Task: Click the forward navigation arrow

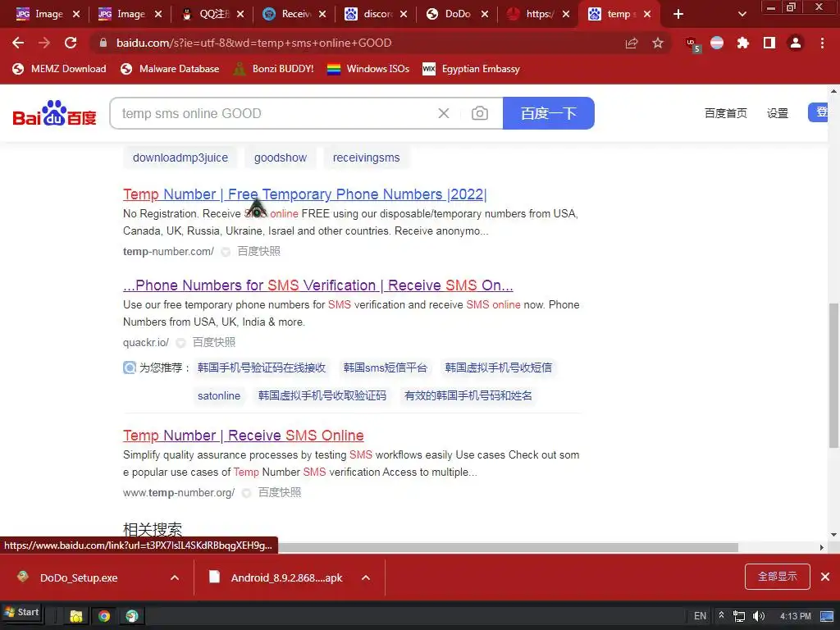Action: click(44, 43)
